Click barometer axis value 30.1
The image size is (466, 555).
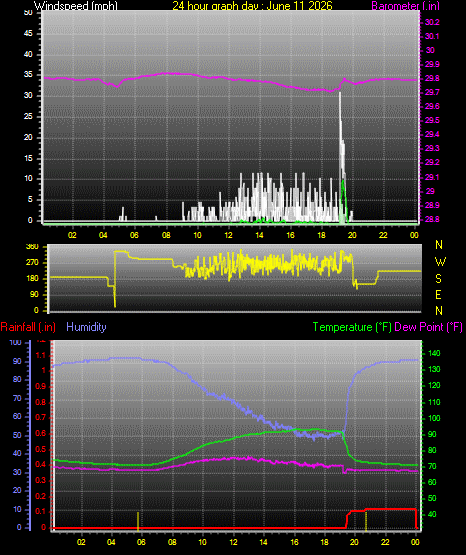[432, 36]
